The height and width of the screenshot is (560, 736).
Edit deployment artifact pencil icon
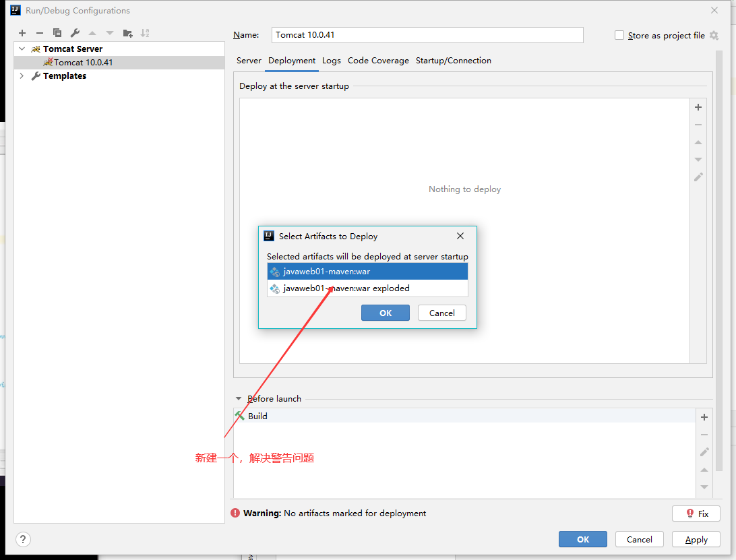[698, 177]
